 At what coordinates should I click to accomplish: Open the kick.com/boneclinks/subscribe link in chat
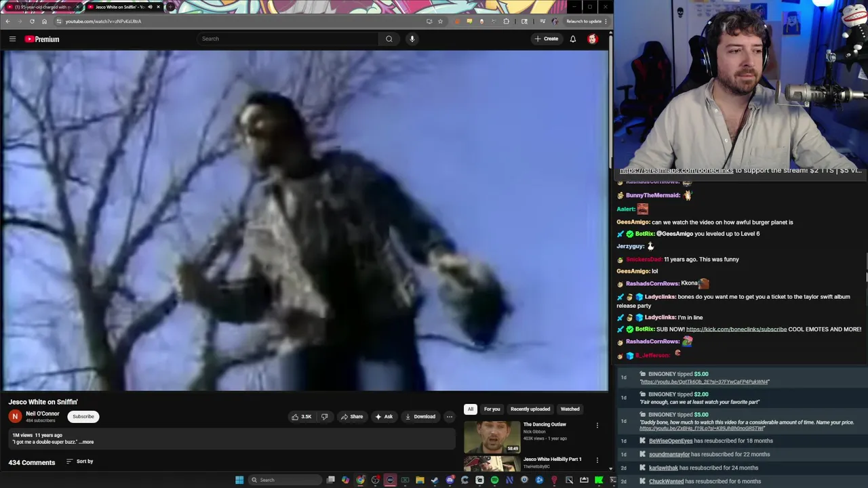(x=736, y=329)
